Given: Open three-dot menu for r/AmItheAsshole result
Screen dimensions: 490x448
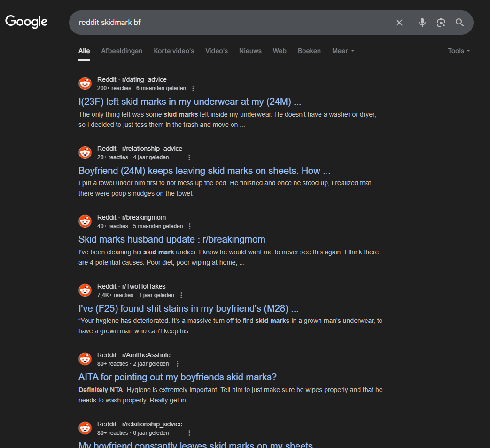Looking at the screenshot, I should coord(178,364).
